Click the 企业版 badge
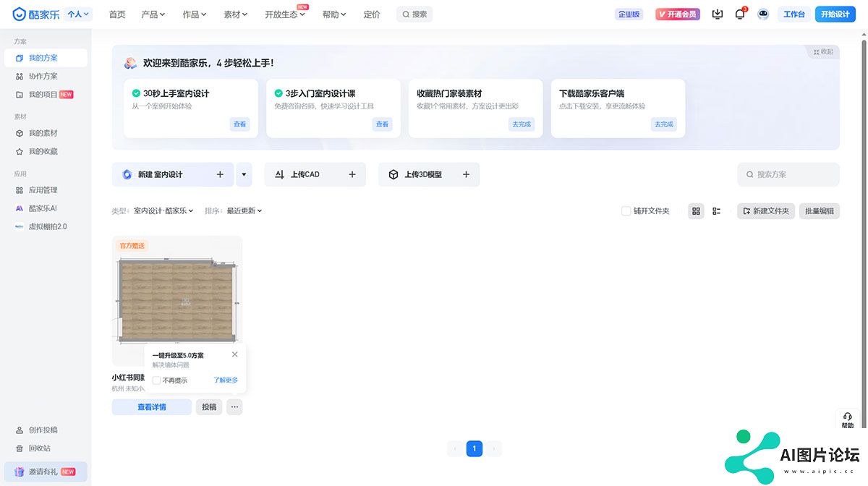868x486 pixels. click(x=629, y=14)
